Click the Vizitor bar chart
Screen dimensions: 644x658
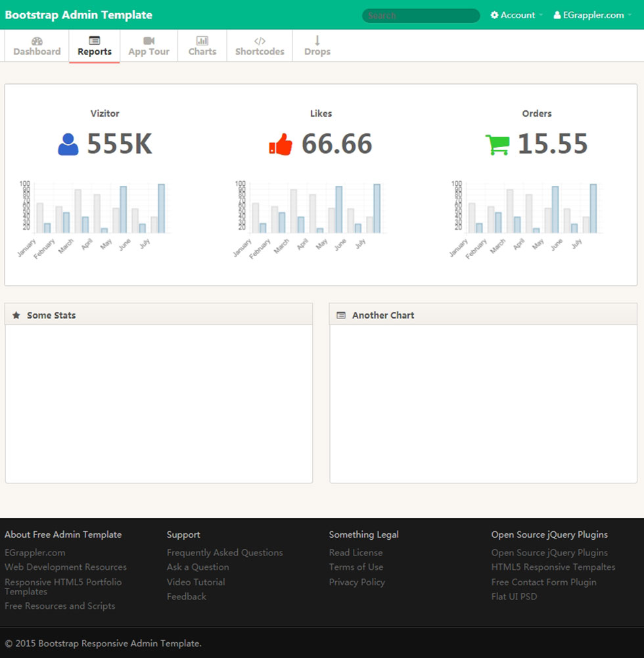(94, 219)
